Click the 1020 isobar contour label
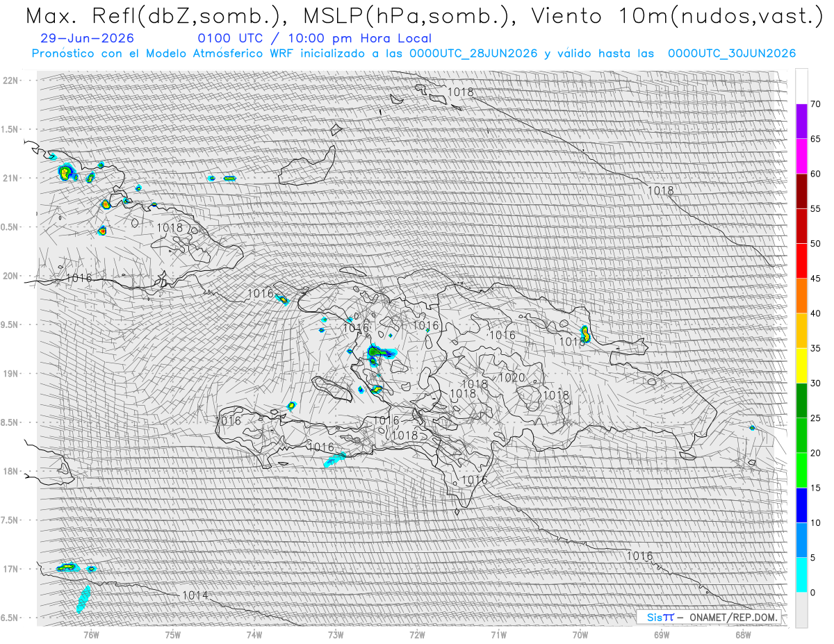Image resolution: width=834 pixels, height=644 pixels. [512, 378]
